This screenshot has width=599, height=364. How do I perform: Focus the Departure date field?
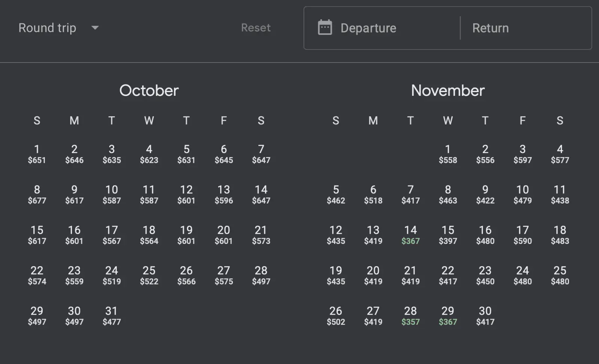(x=389, y=28)
